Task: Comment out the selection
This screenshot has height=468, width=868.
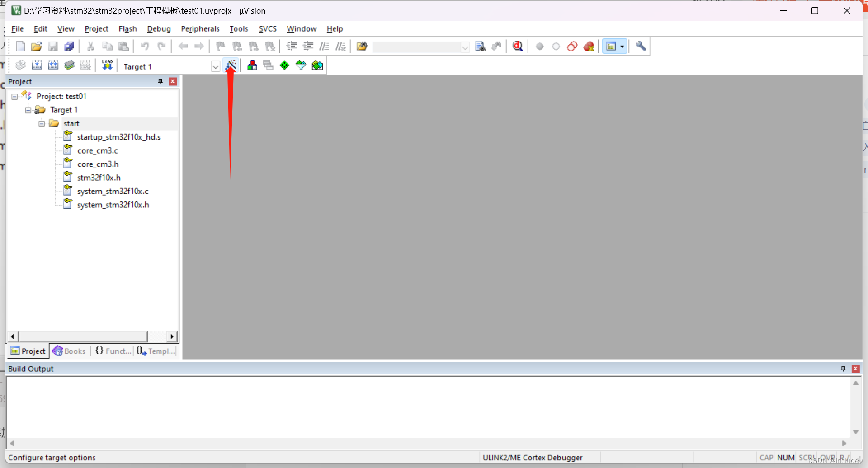Action: pyautogui.click(x=324, y=47)
